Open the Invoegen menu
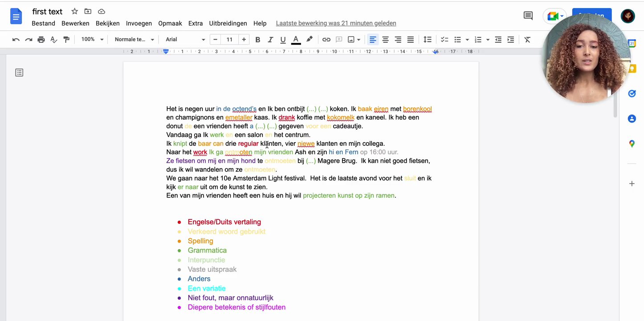644x321 pixels. (139, 23)
